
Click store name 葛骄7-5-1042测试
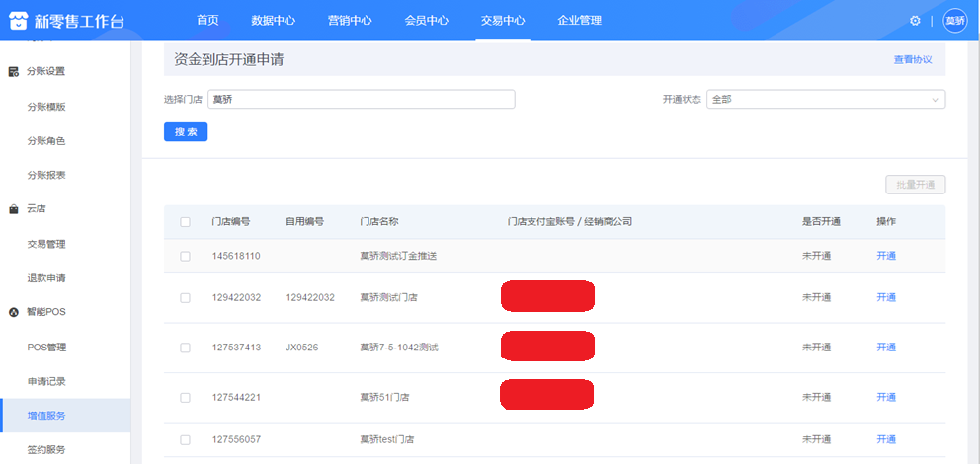[x=399, y=348]
